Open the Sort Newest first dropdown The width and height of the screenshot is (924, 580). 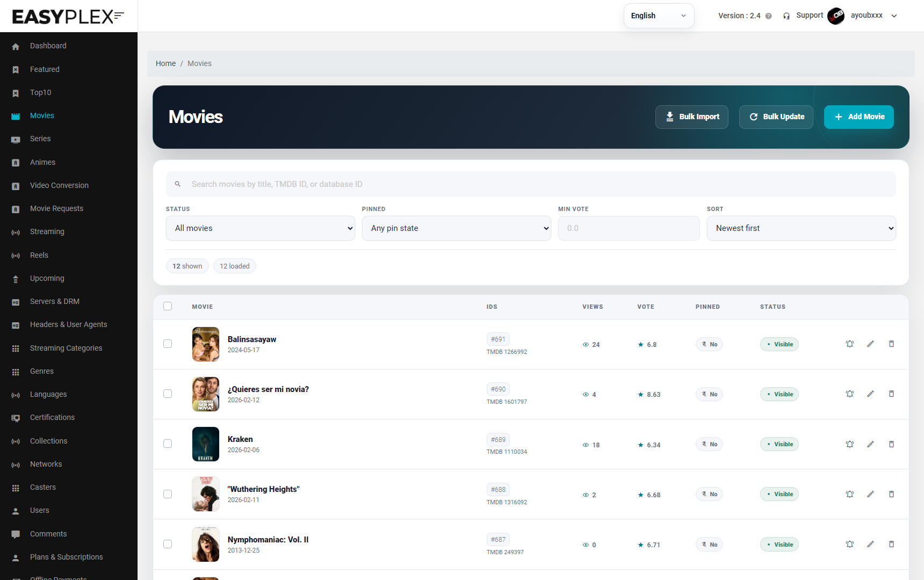[802, 228]
